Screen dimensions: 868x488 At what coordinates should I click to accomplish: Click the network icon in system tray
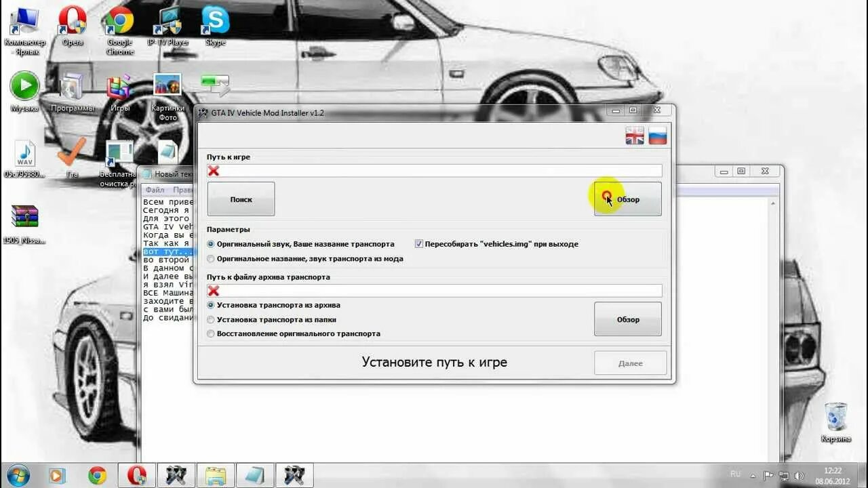(x=784, y=476)
